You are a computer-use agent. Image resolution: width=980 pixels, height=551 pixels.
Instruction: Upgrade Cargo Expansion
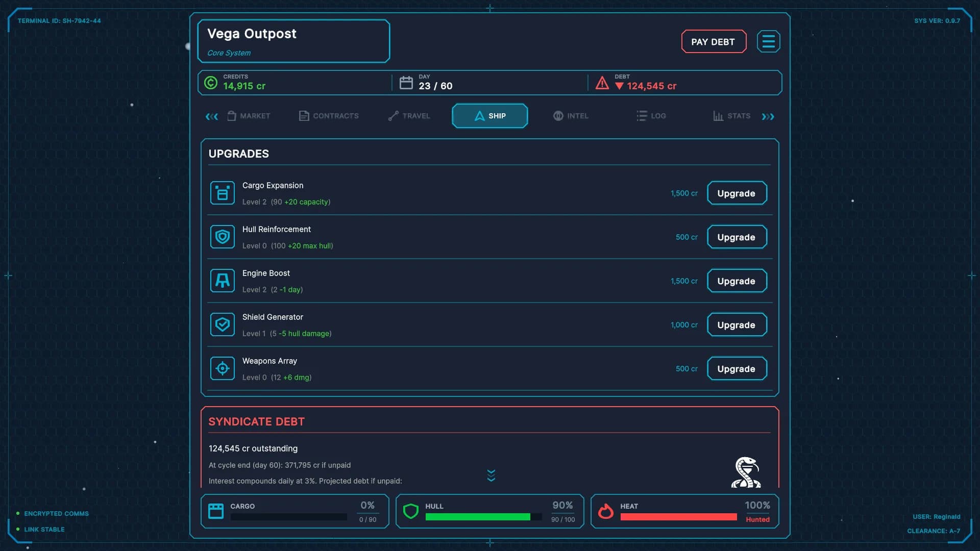coord(737,193)
